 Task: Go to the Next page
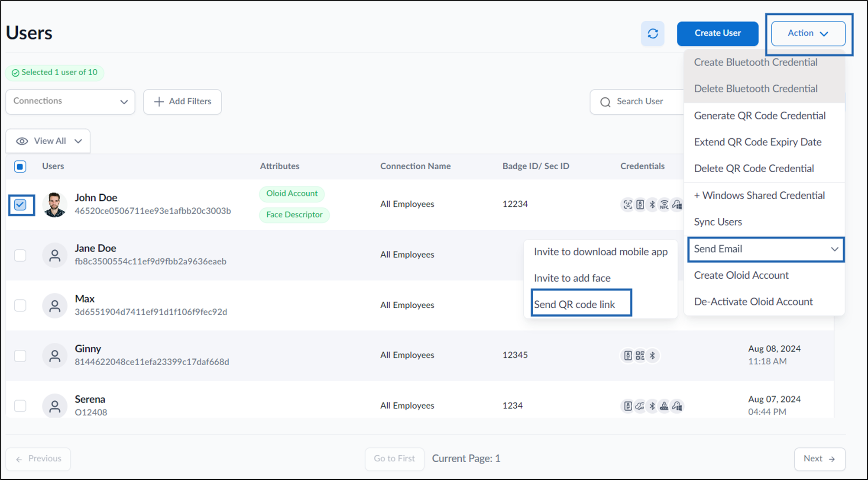pos(819,459)
